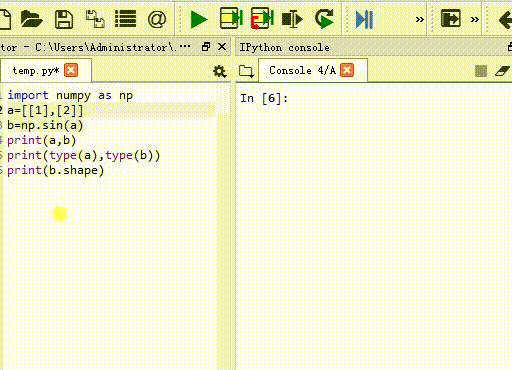Click the line 'print(b.shape)'

point(56,170)
